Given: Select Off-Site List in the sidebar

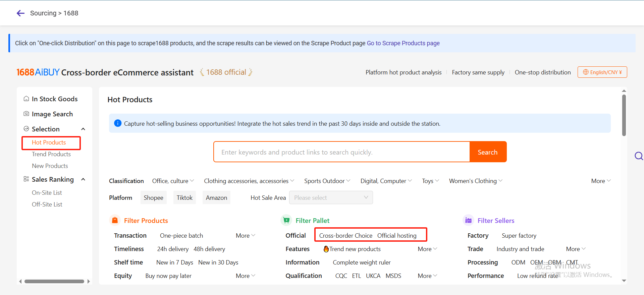Looking at the screenshot, I should 47,204.
